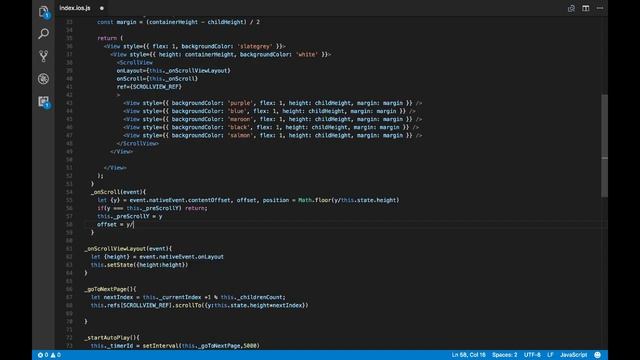
Task: Open the Source Control git icon
Action: point(43,56)
